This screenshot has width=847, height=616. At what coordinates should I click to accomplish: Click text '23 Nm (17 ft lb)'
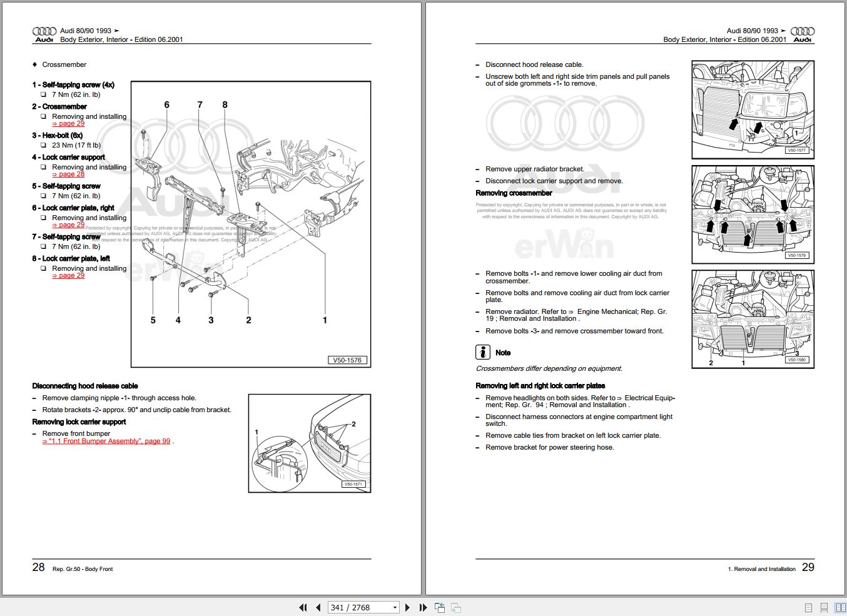coord(76,145)
